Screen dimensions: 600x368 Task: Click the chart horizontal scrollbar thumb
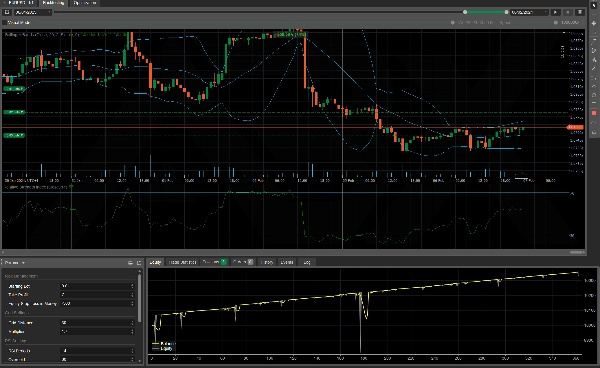(577, 252)
